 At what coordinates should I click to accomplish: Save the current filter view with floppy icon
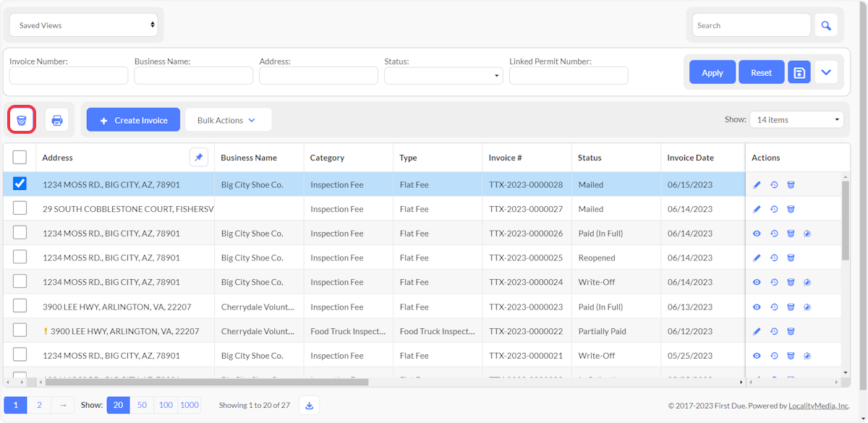pyautogui.click(x=799, y=72)
